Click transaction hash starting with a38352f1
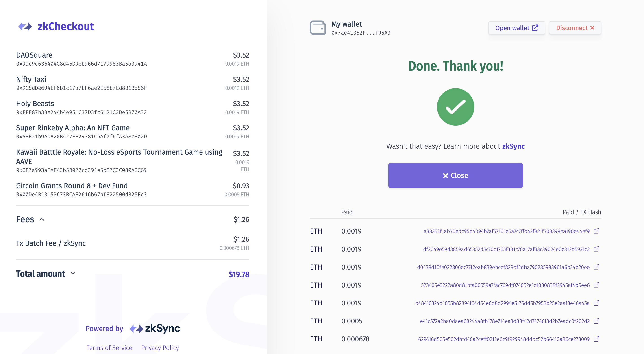644x354 pixels. (506, 231)
